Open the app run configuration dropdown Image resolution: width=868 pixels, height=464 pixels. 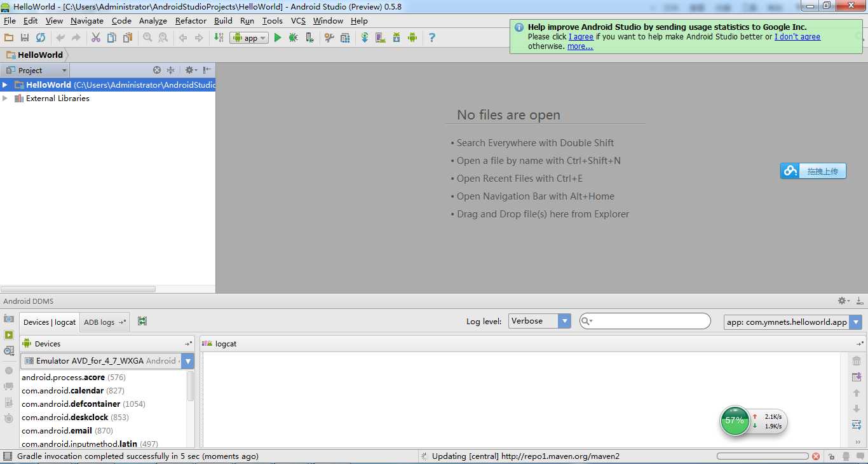pos(249,38)
